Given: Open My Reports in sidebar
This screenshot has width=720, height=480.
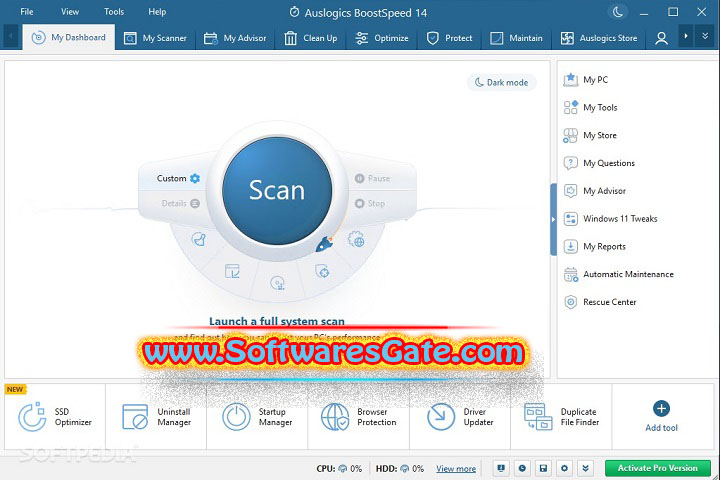Looking at the screenshot, I should (x=595, y=247).
